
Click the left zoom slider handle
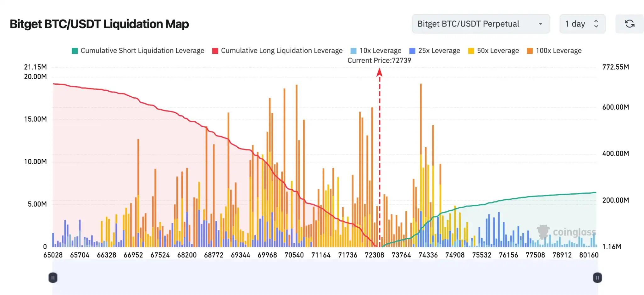coord(53,278)
